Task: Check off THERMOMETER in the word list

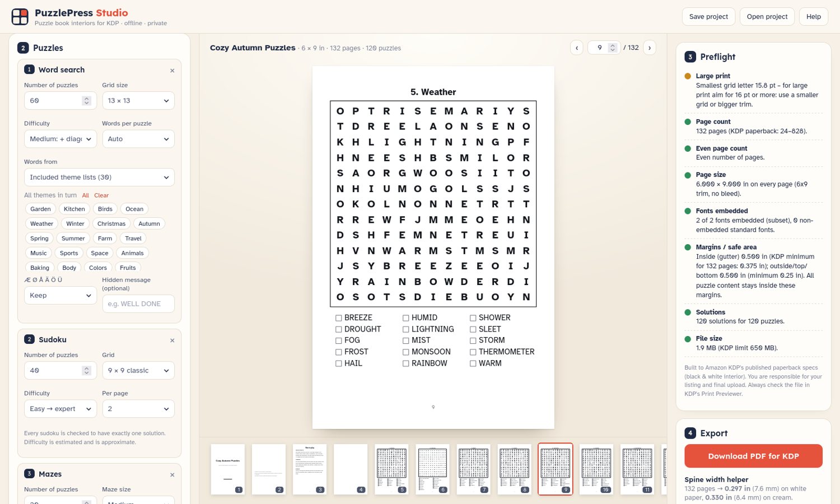Action: 473,352
